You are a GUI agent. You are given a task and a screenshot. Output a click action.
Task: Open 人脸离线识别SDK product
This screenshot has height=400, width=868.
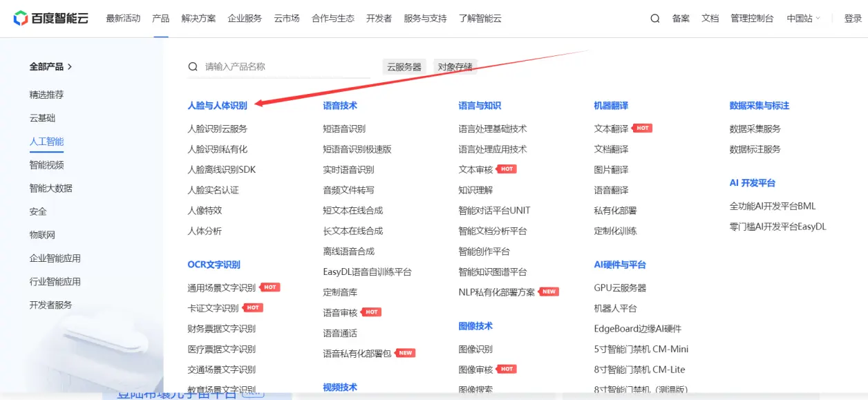[x=221, y=169]
